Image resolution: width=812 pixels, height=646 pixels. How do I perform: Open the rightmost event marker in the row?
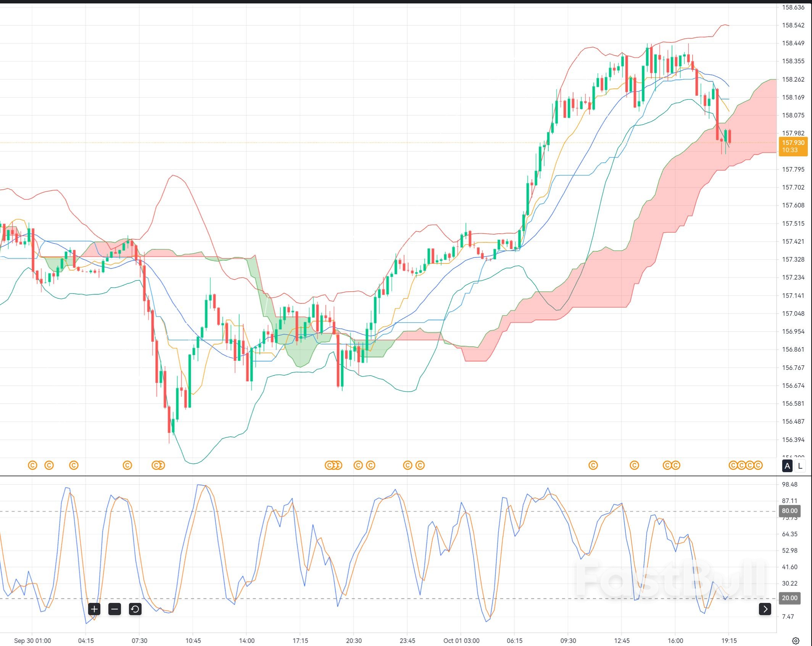tap(758, 465)
